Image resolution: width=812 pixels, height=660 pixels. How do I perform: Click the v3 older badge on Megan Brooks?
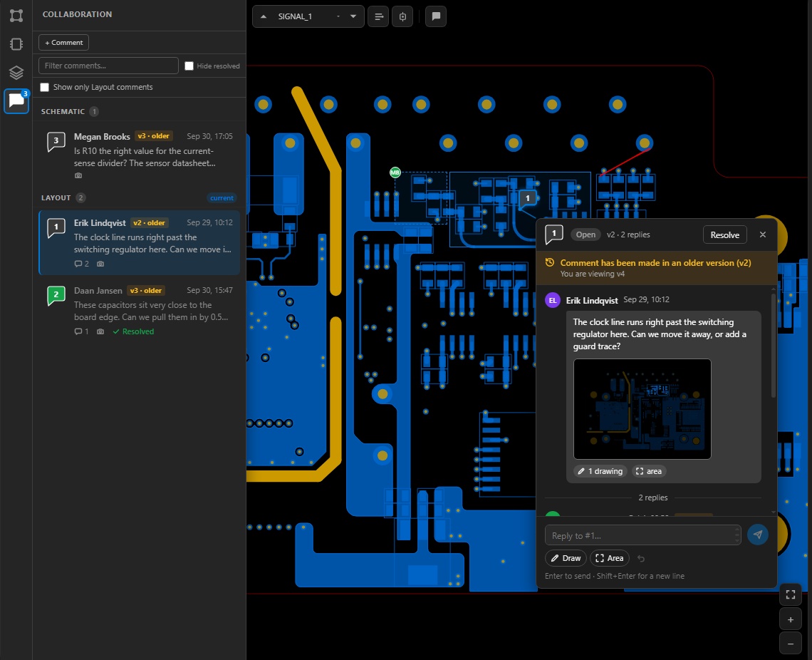[153, 136]
